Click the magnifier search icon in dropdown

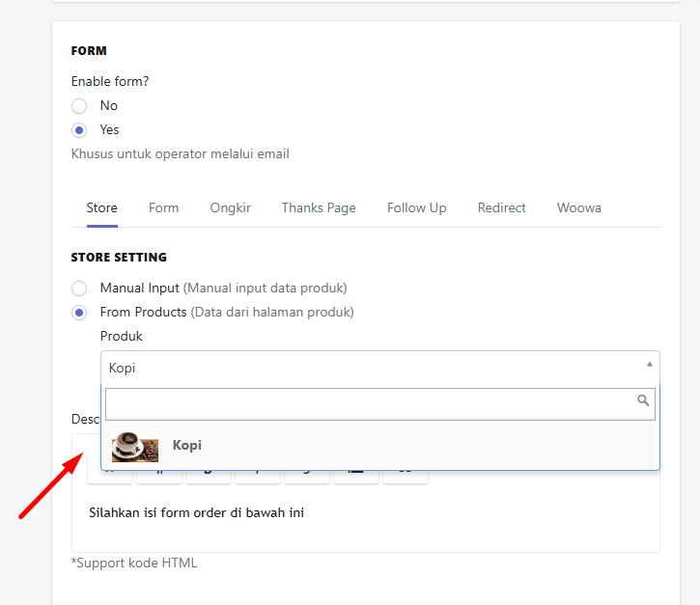(x=643, y=400)
